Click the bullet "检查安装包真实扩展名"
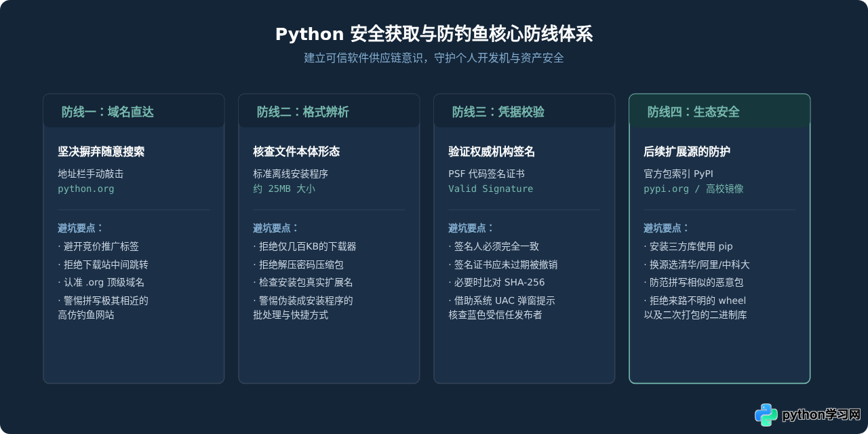868x434 pixels. pos(303,282)
